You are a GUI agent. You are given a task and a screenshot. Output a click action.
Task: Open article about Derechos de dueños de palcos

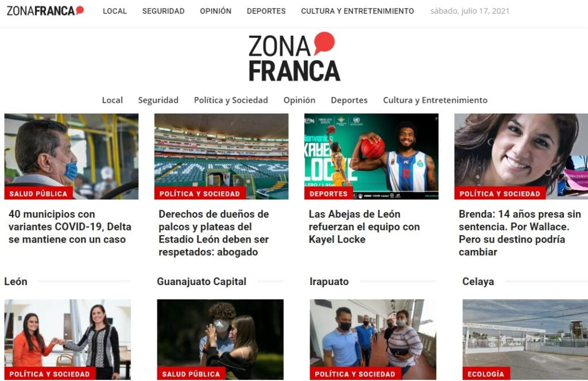coord(214,233)
